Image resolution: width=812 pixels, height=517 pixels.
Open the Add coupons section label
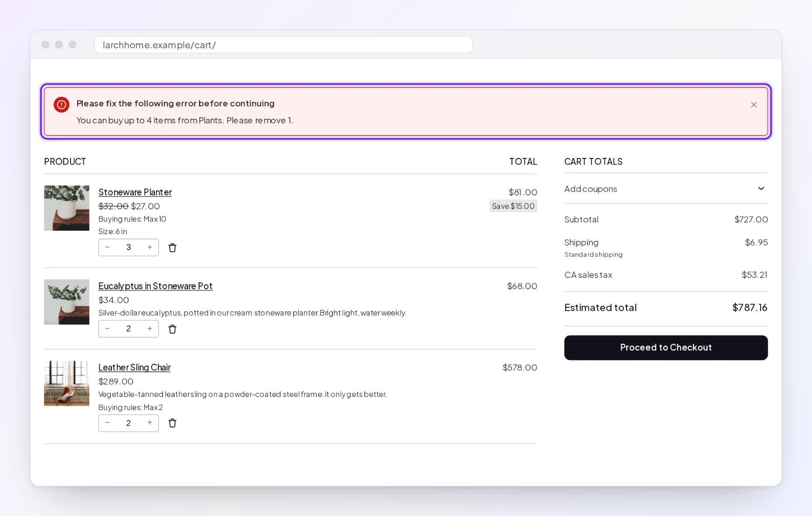[591, 189]
